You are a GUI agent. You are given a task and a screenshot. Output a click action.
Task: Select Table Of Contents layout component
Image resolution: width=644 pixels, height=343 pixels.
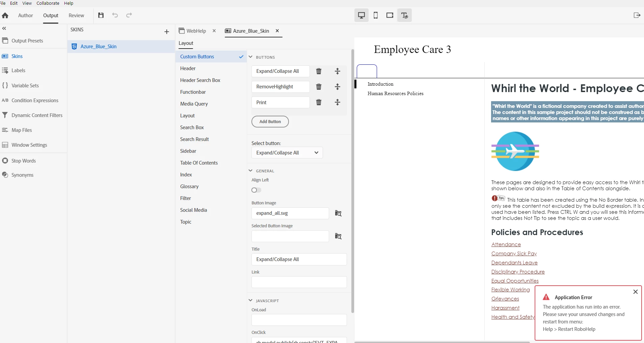coord(211,163)
